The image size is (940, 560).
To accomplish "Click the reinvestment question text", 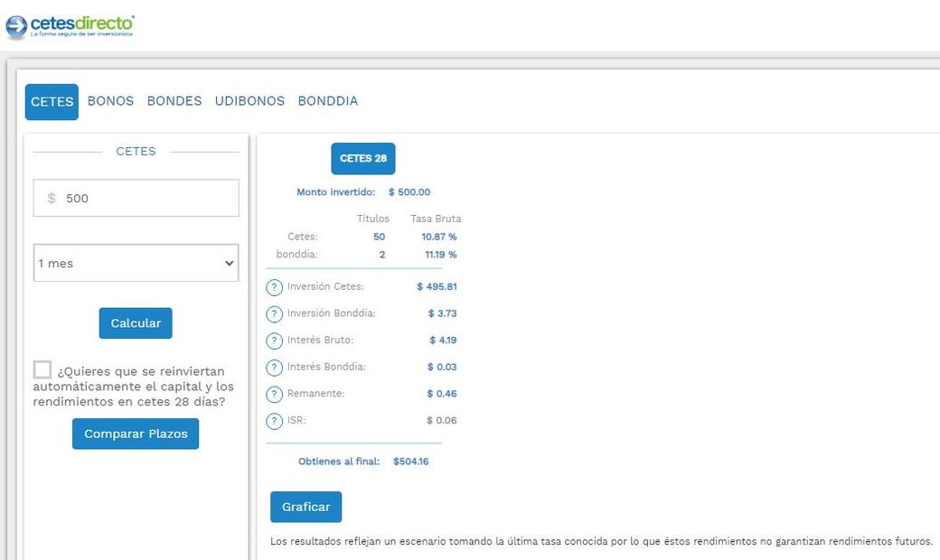I will click(x=134, y=387).
